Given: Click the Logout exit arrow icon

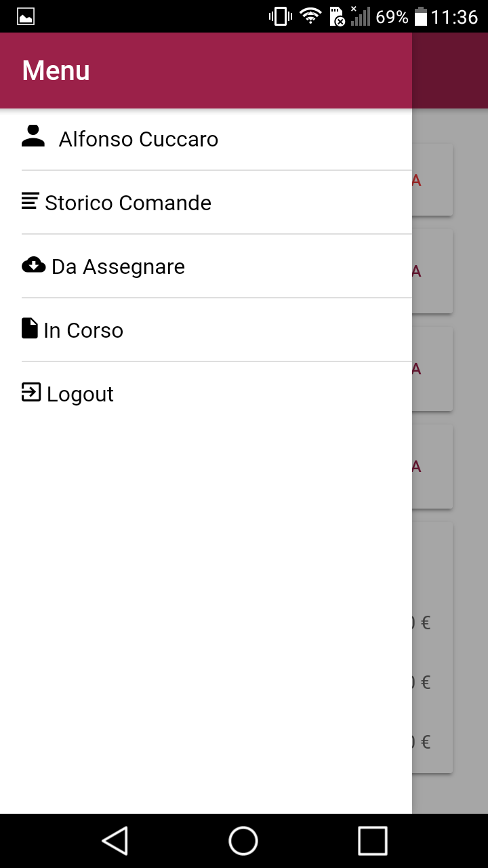Looking at the screenshot, I should click(31, 392).
